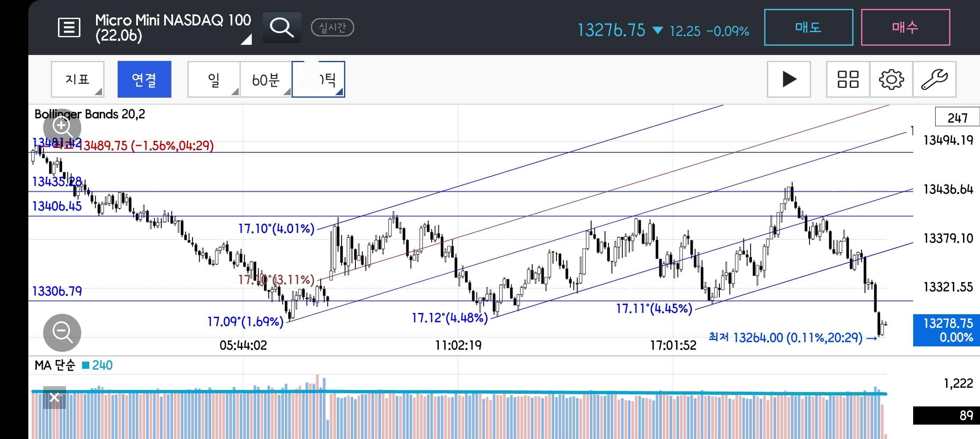The image size is (980, 439).
Task: Click the 13278.75 current price tag
Action: 947,330
